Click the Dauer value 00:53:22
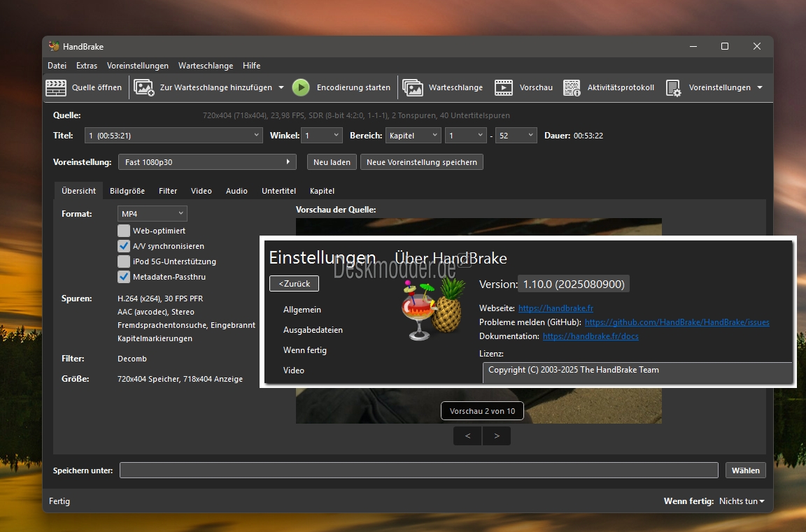The image size is (806, 532). 588,136
